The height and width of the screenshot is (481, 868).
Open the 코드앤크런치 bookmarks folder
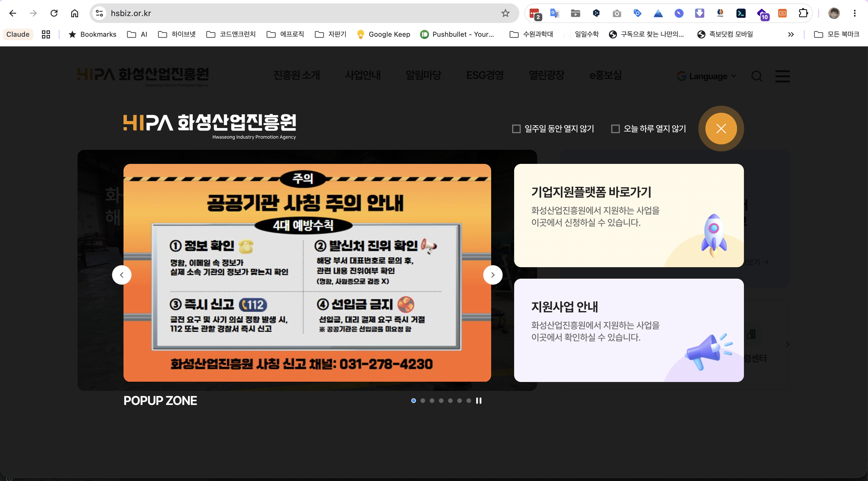231,34
